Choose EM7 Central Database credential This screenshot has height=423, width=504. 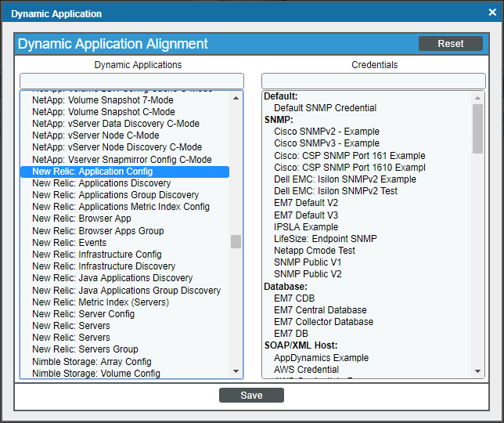click(320, 310)
